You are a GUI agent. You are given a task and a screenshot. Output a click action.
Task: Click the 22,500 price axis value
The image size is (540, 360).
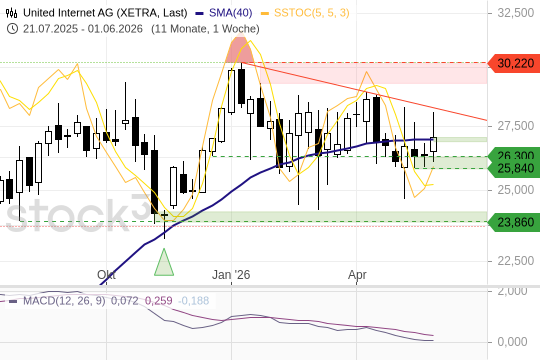(516, 261)
